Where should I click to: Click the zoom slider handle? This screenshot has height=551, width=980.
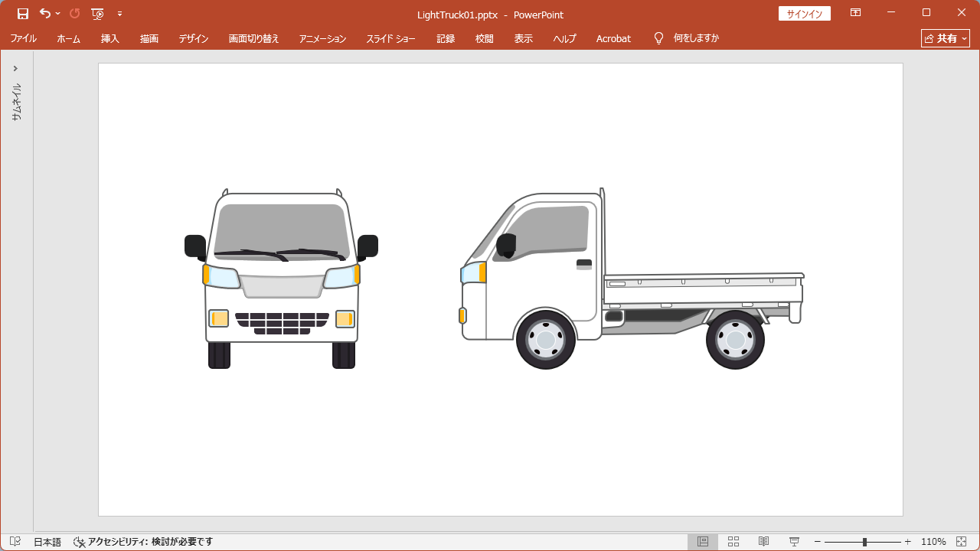(864, 542)
